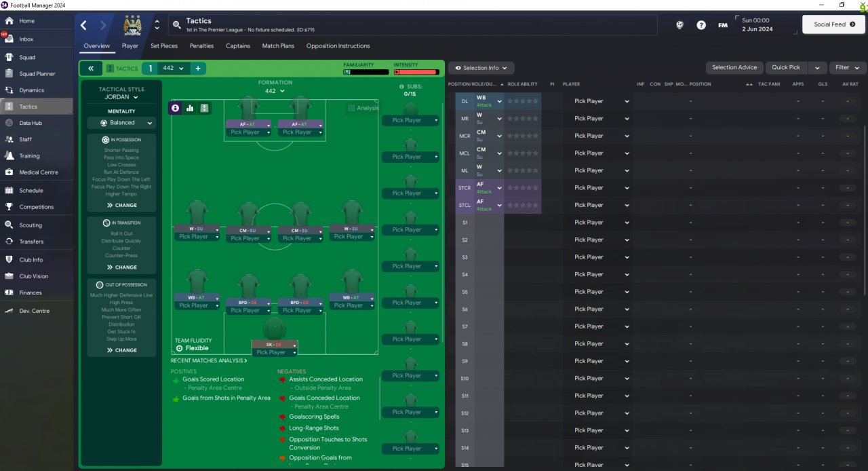Click the Quick Pick button
This screenshot has width=868, height=471.
787,68
